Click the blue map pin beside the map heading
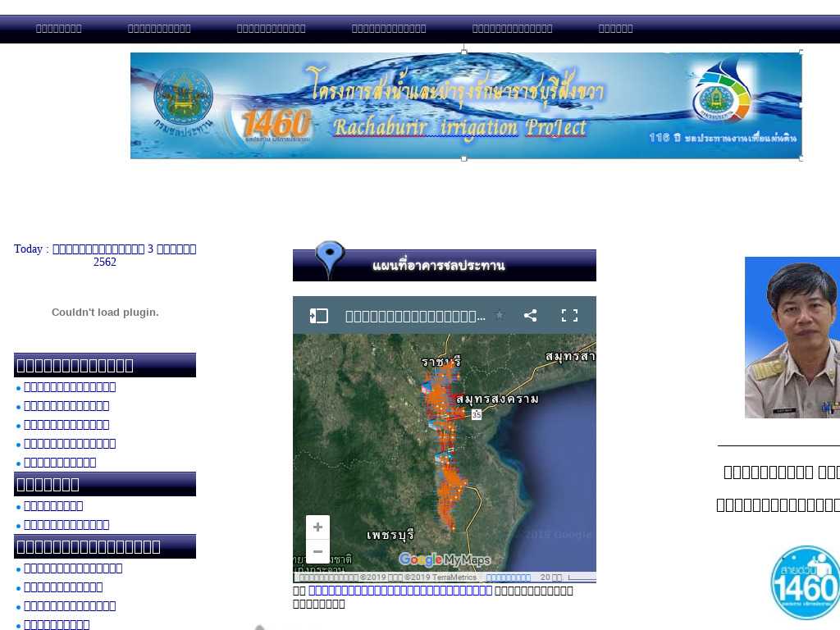840x630 pixels. [330, 258]
